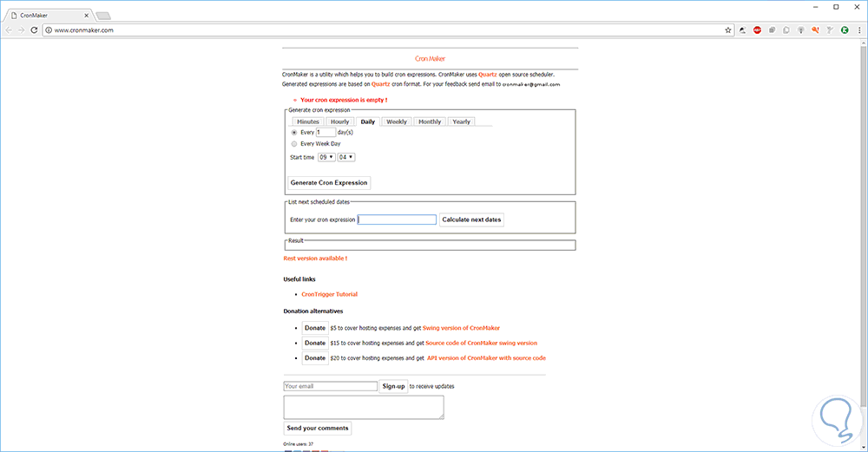
Task: Open the orange key extension icon
Action: tap(815, 30)
